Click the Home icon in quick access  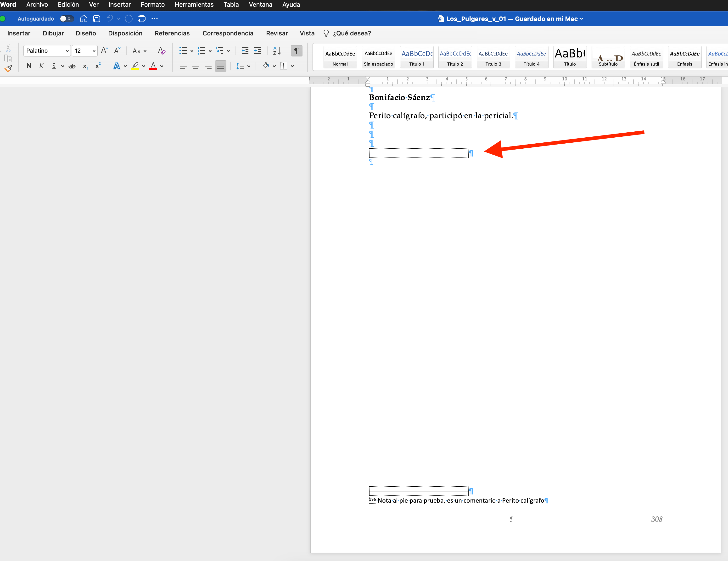pos(84,19)
